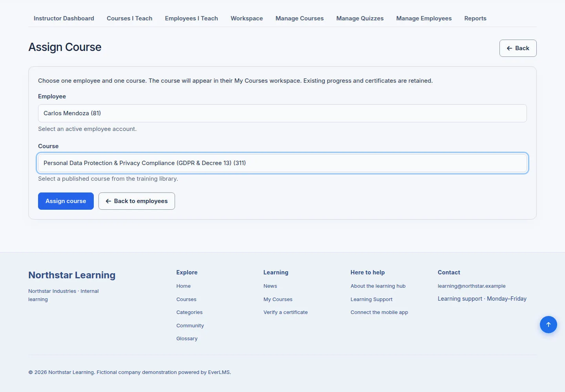This screenshot has width=565, height=392.
Task: Click the Assign course button
Action: 66,201
